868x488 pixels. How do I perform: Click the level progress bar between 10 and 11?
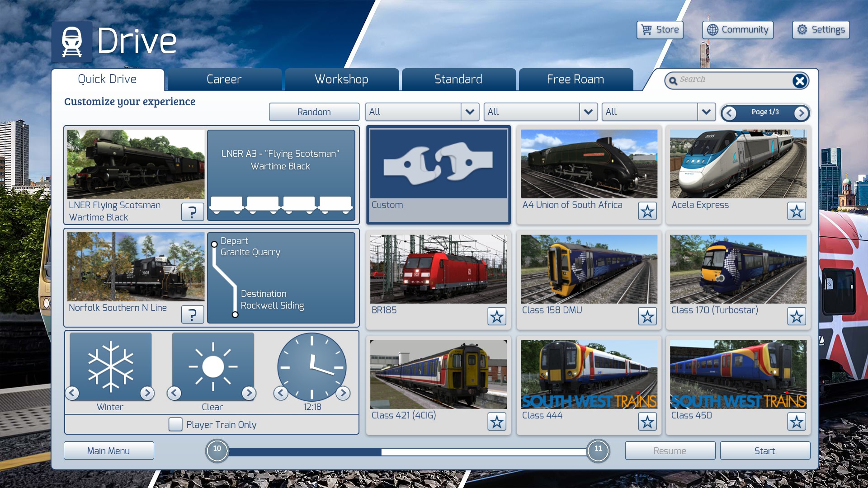coord(407,451)
